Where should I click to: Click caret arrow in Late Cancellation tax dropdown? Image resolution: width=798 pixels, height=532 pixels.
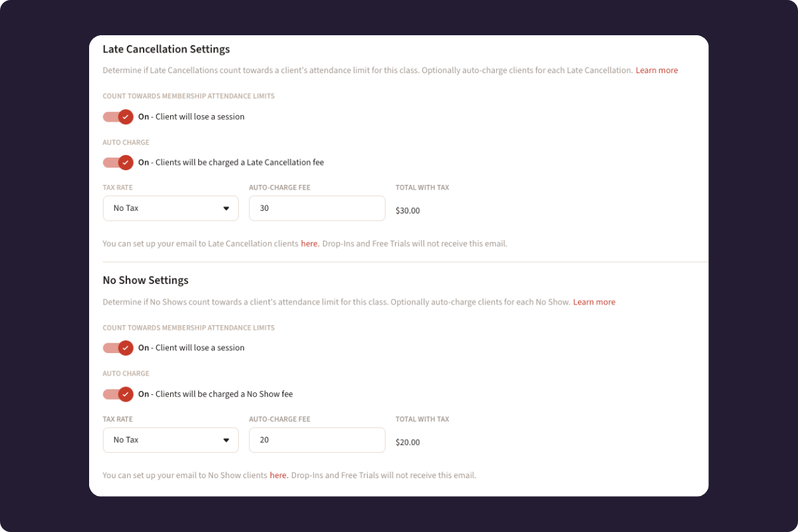point(226,209)
